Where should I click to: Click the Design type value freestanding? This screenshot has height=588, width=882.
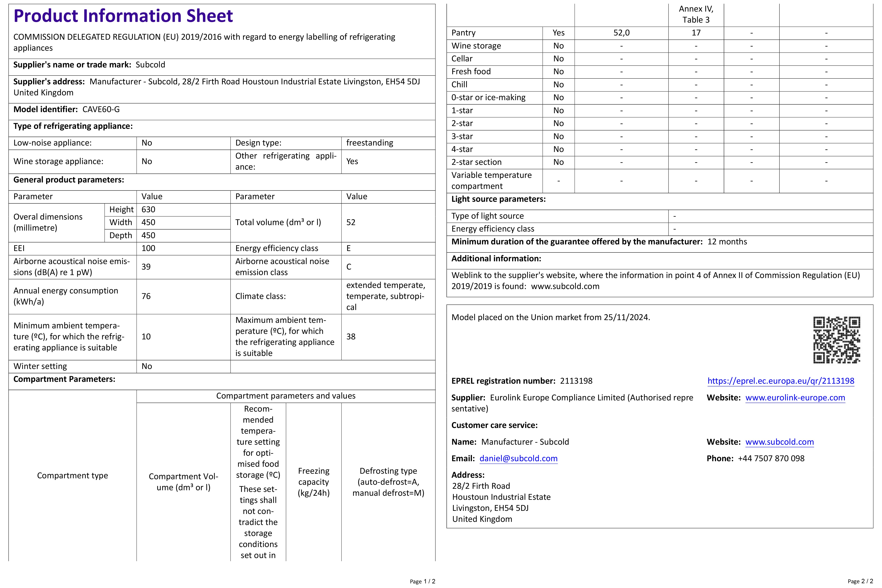pyautogui.click(x=369, y=143)
